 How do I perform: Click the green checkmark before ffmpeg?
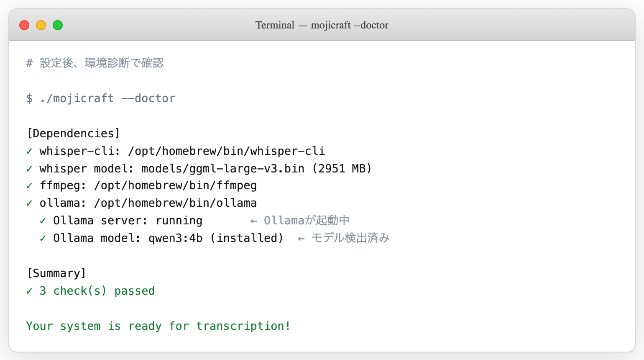click(x=29, y=185)
